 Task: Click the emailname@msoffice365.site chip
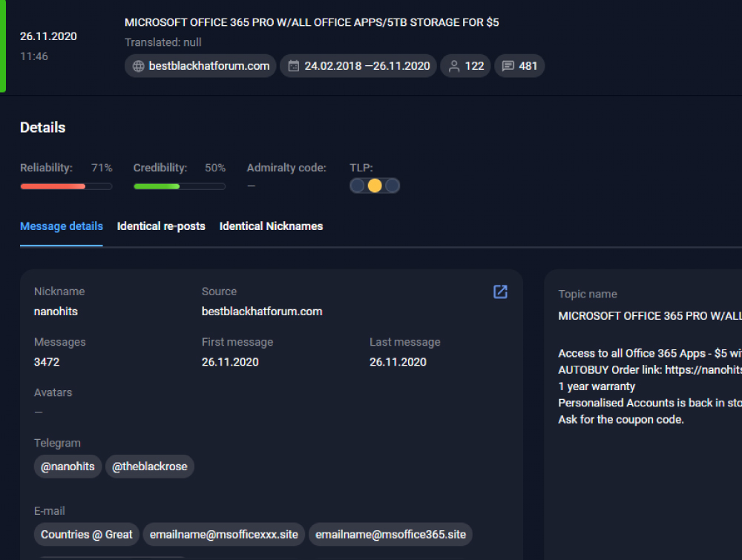pos(390,535)
